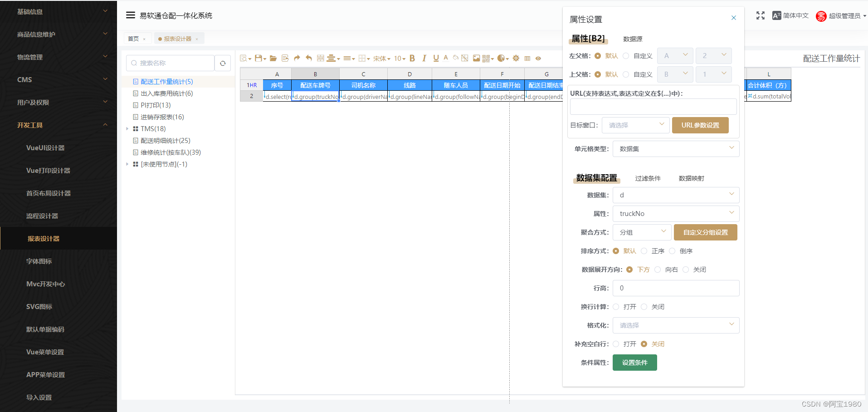The image size is (868, 412).
Task: Select 向右 expansion direction radio
Action: pos(658,270)
